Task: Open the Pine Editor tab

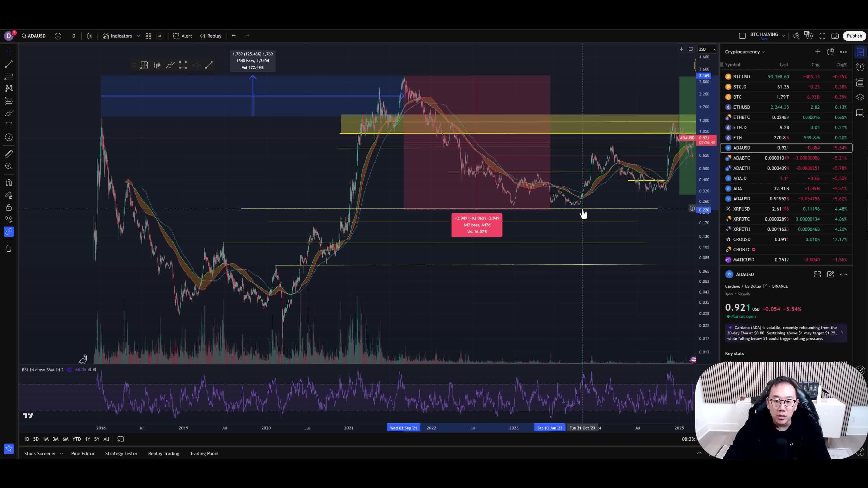Action: [83, 453]
